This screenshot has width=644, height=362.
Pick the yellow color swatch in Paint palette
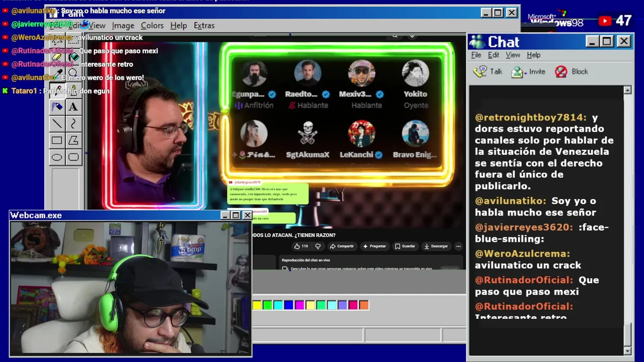point(257,305)
